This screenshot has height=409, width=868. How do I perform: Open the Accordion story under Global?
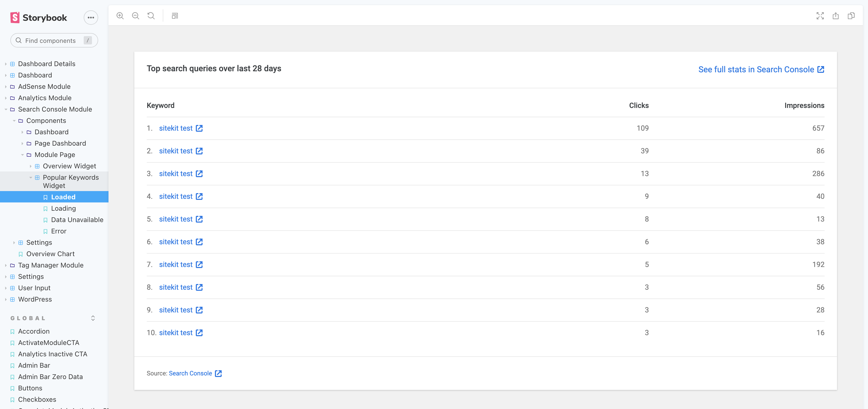[x=34, y=331]
